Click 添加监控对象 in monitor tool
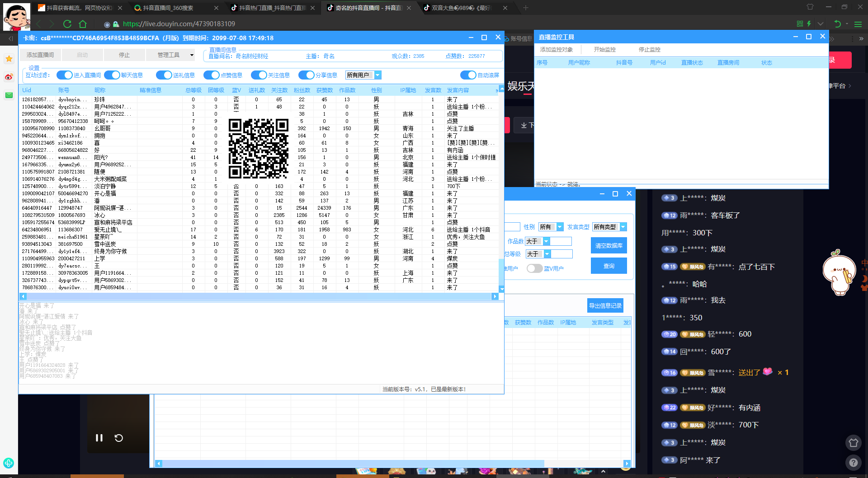The width and height of the screenshot is (868, 478). tap(557, 49)
